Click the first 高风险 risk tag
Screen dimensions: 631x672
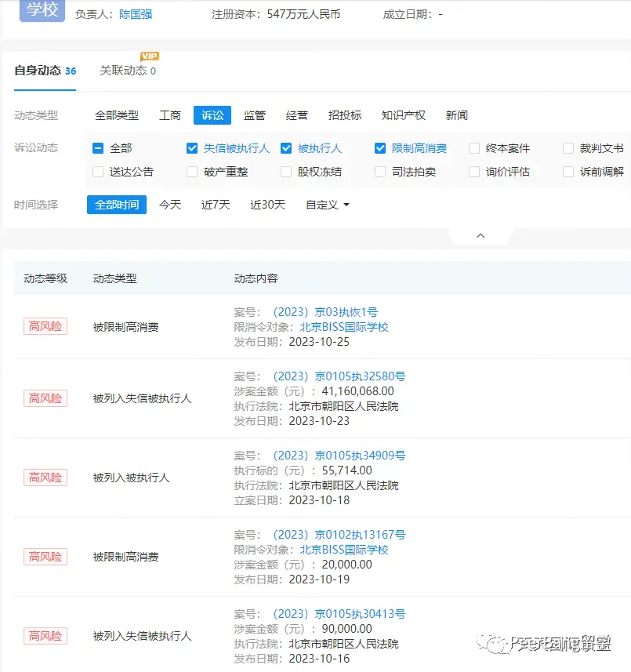point(45,327)
